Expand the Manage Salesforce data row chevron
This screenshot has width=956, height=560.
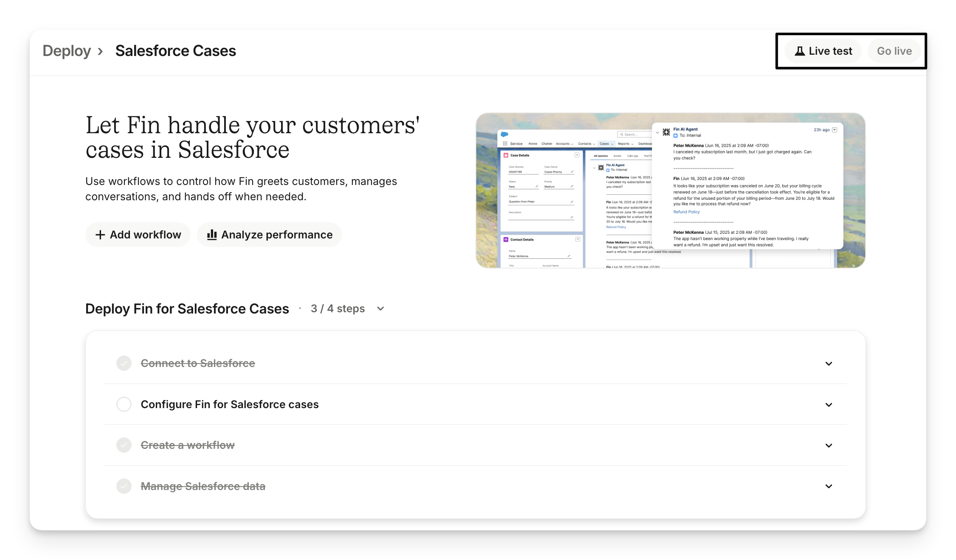pos(828,486)
